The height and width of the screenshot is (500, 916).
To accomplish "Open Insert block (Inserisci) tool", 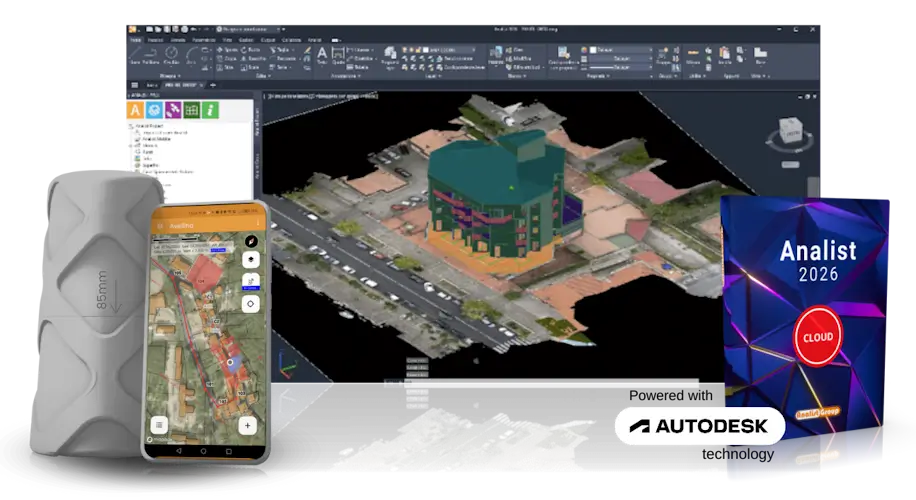I will click(495, 56).
